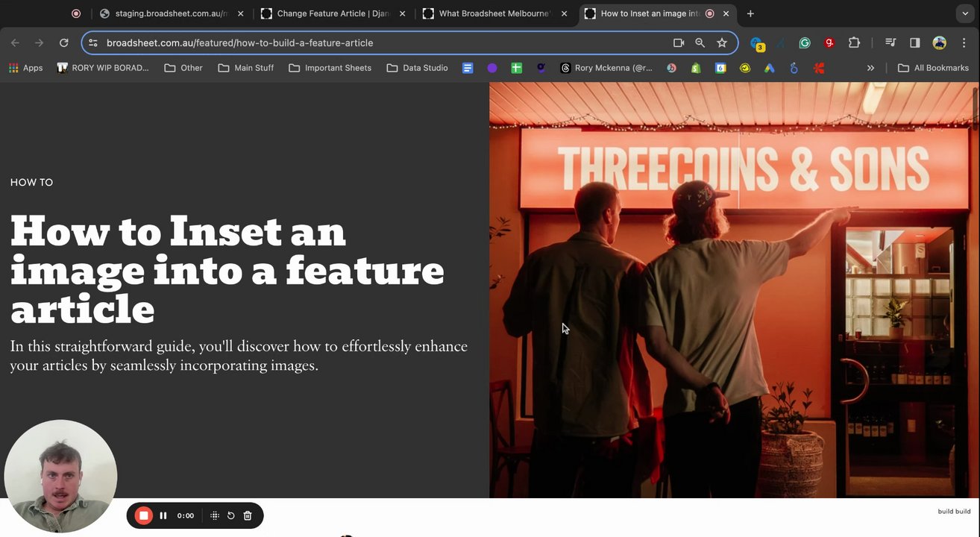View site information icon in address bar
Screen dimensions: 980x537
point(93,43)
